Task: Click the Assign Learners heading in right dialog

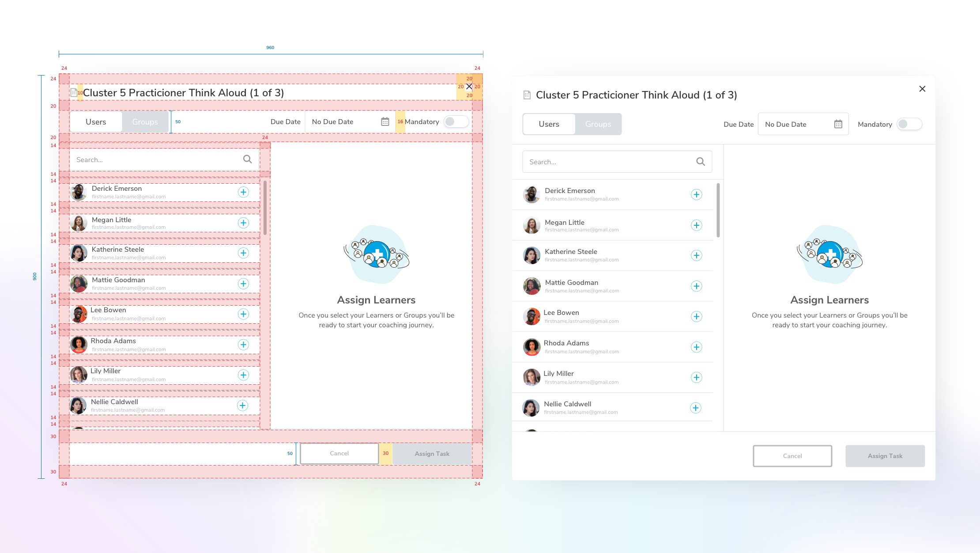Action: pos(829,300)
